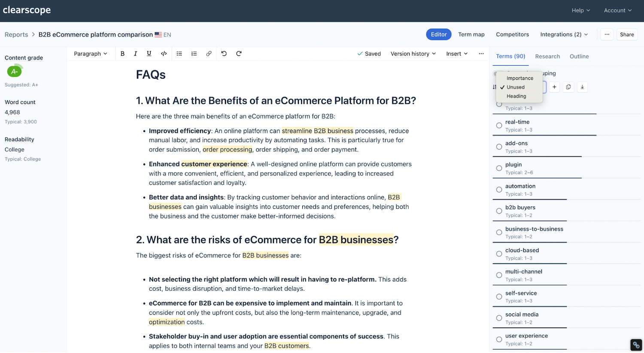This screenshot has height=353, width=644.
Task: Open the Competitors view
Action: pyautogui.click(x=512, y=34)
